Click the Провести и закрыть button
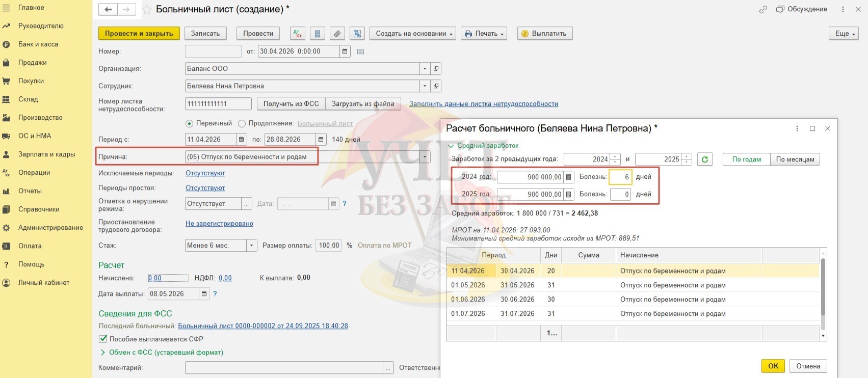 click(x=139, y=34)
